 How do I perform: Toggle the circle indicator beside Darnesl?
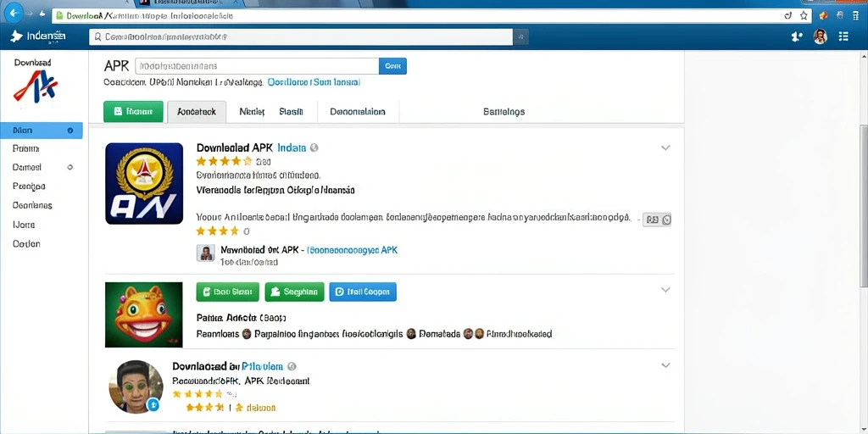[x=70, y=167]
